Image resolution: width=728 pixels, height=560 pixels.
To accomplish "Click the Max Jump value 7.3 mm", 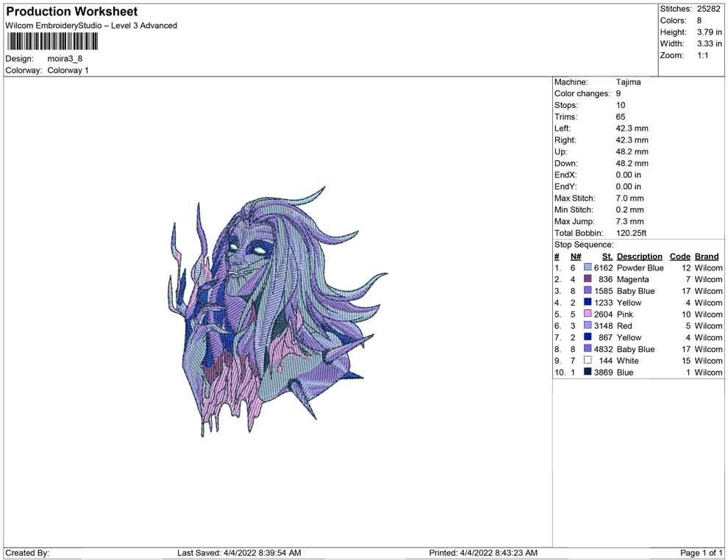I will [629, 221].
